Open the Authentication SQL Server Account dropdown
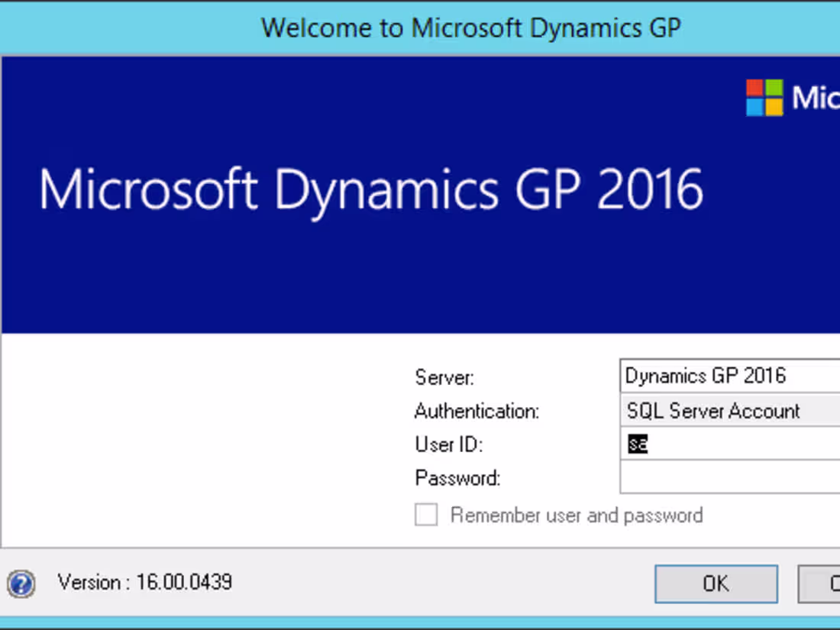 729,411
